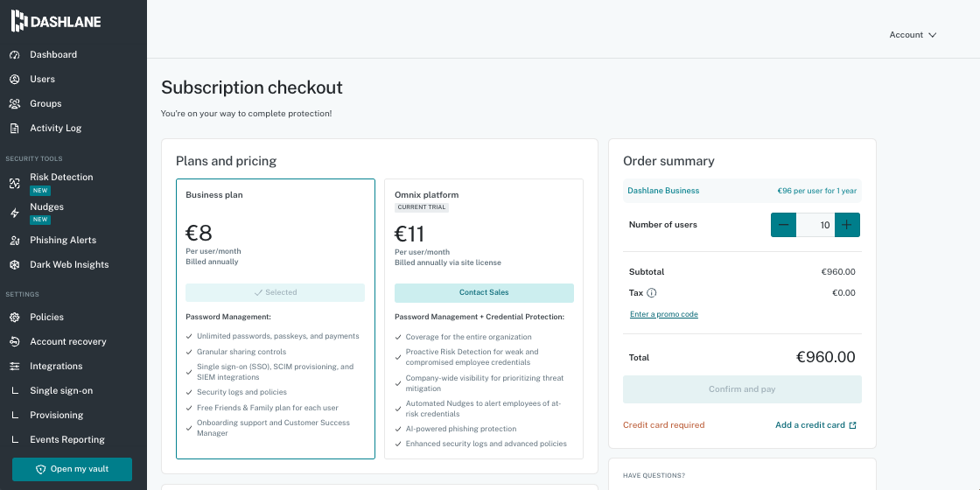Click the Dashlane logo icon

point(18,21)
